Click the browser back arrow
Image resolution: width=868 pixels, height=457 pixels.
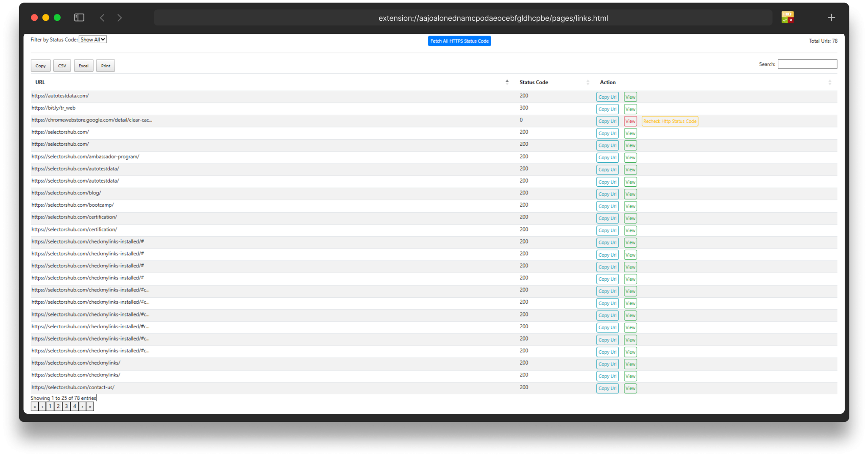(x=102, y=17)
